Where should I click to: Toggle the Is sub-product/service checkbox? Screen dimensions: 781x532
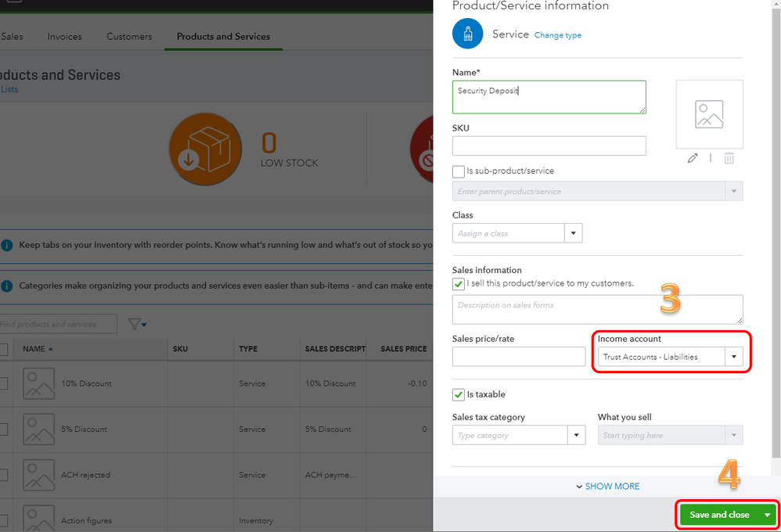click(x=459, y=171)
